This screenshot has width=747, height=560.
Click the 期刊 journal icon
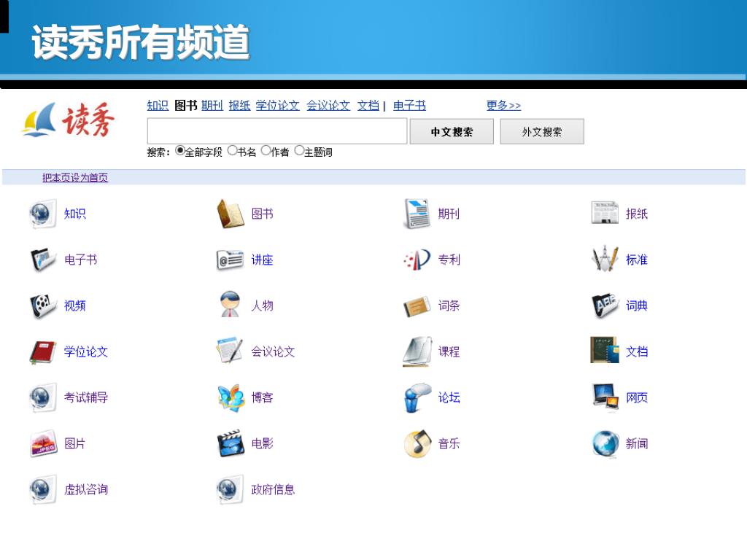(x=417, y=214)
